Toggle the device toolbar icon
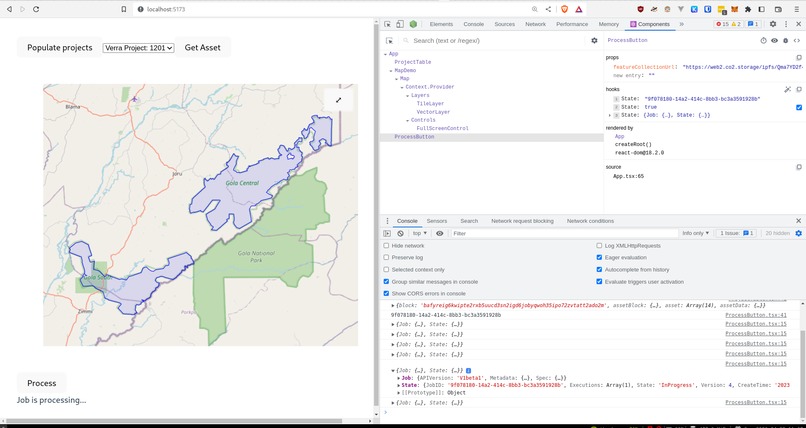Screen dimensions: 806x428 [x=399, y=24]
